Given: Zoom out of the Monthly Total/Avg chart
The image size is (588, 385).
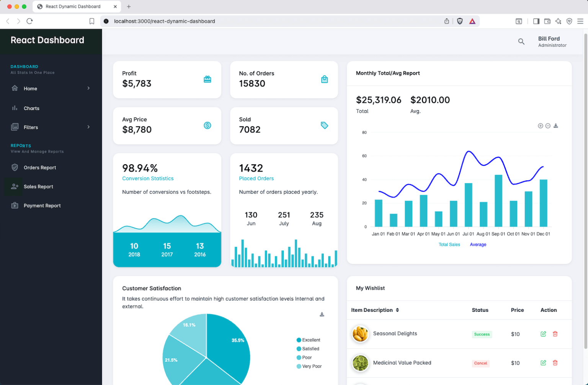Looking at the screenshot, I should (x=548, y=126).
